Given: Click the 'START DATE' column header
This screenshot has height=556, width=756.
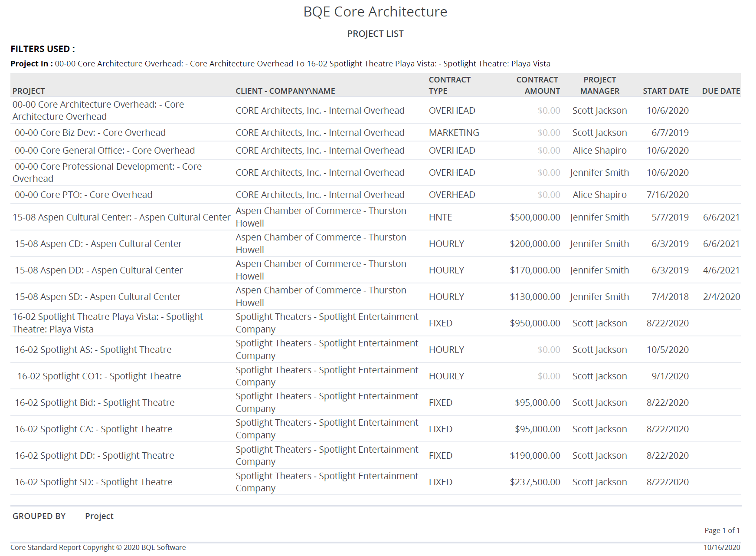Looking at the screenshot, I should point(666,91).
